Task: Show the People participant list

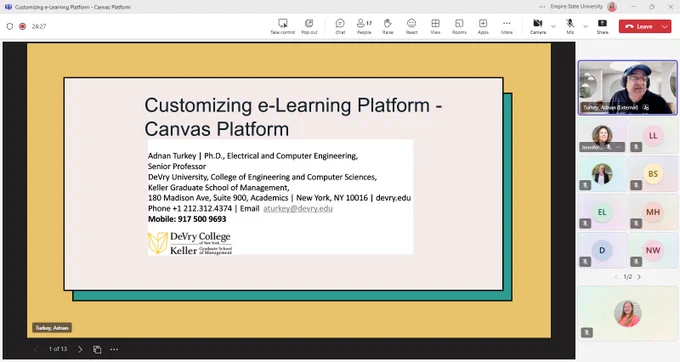Action: tap(364, 26)
